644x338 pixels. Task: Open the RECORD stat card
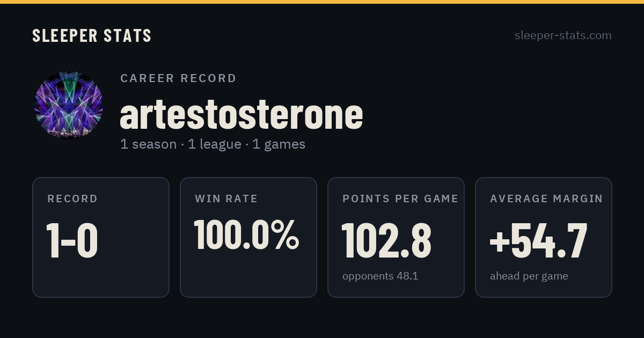(101, 237)
